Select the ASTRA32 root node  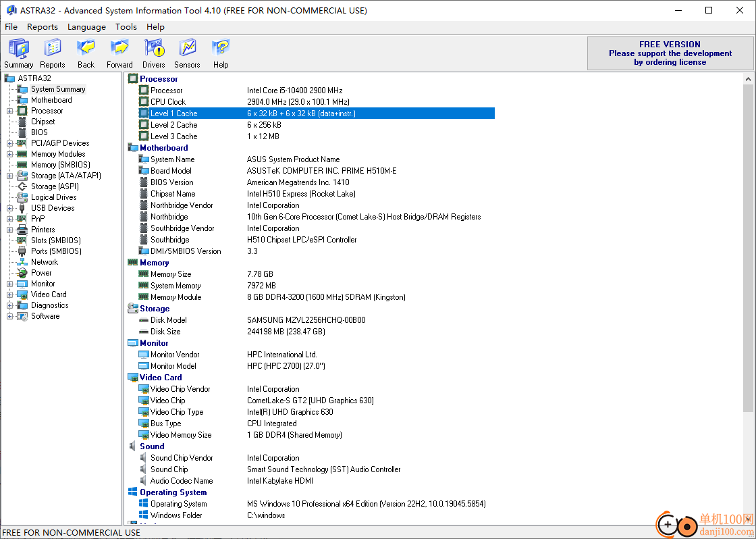[x=34, y=78]
